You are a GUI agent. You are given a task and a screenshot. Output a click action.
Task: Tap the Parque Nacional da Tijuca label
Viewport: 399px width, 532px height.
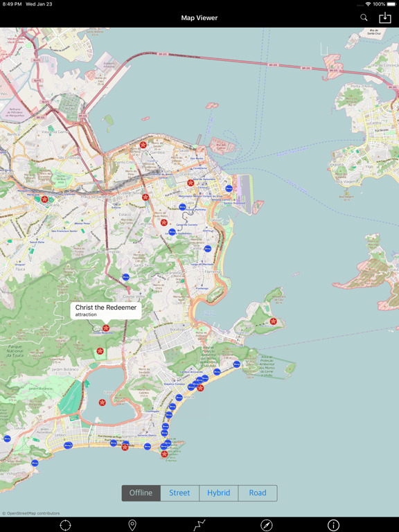[15, 351]
